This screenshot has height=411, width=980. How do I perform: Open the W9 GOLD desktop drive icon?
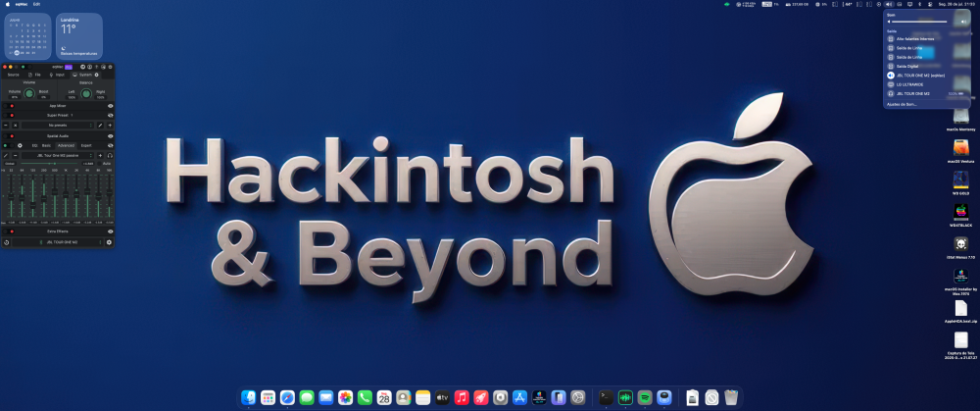pos(960,180)
